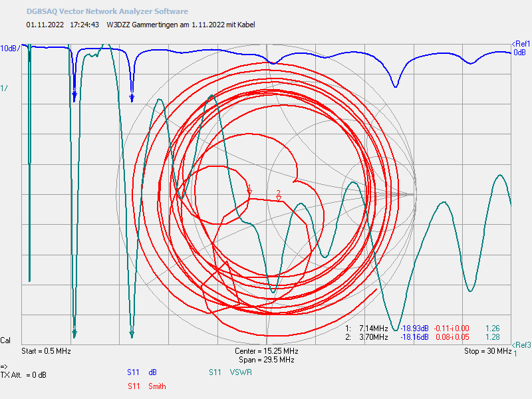Click the -18.93dB marker readout
532x399 pixels.
(x=414, y=329)
